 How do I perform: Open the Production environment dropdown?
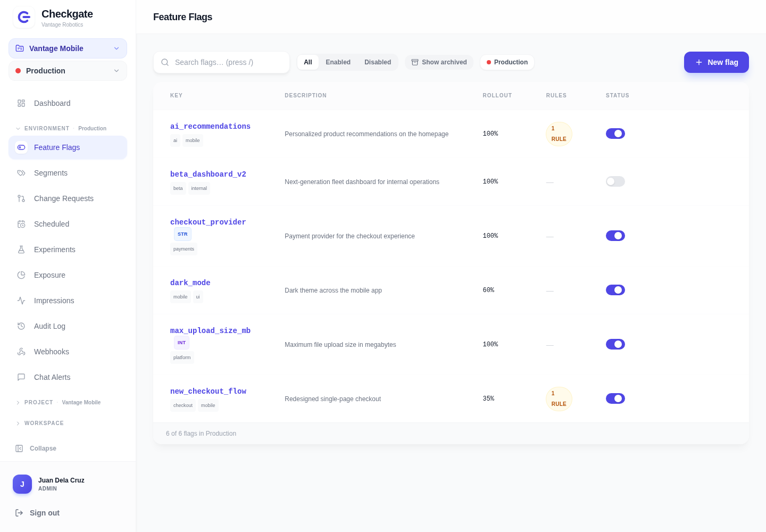[68, 71]
